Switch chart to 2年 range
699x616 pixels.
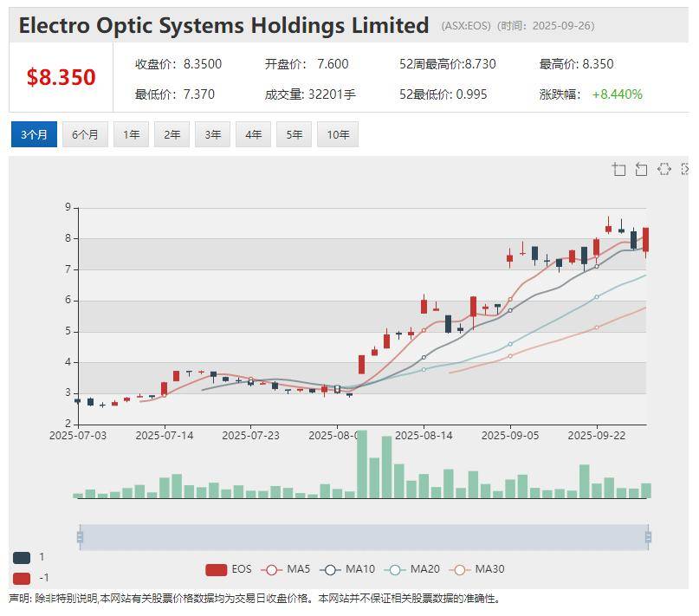(x=172, y=134)
